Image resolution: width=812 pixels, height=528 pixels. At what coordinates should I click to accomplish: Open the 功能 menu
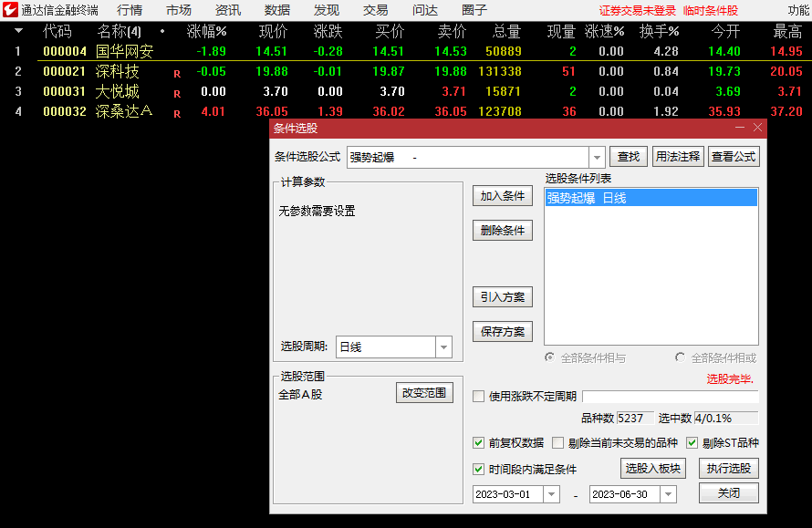point(798,10)
